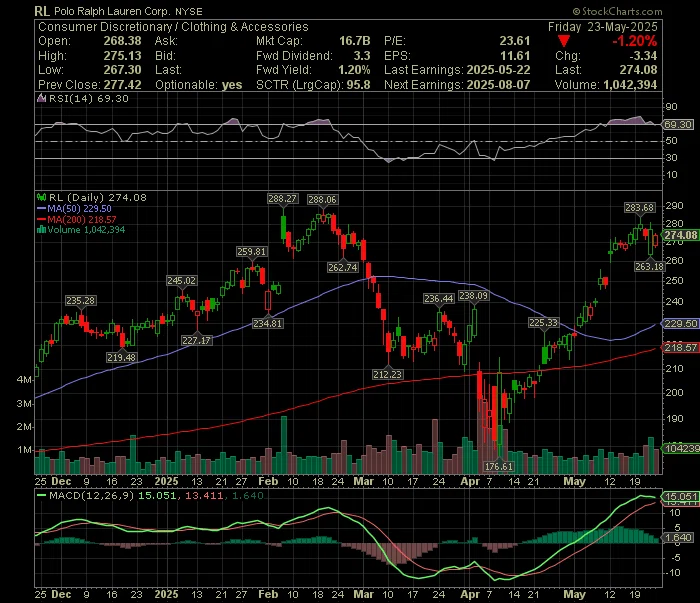Click the 238.09 price label

tap(474, 295)
